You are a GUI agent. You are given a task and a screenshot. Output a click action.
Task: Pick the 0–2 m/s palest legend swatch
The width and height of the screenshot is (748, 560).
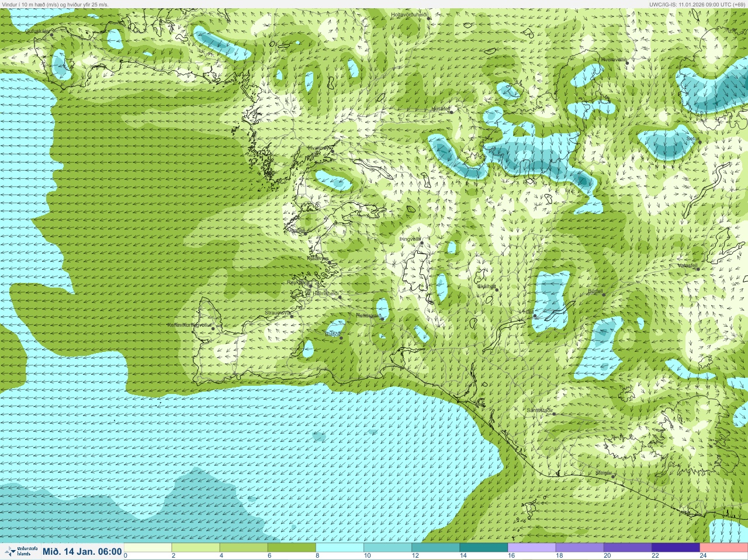(x=148, y=548)
